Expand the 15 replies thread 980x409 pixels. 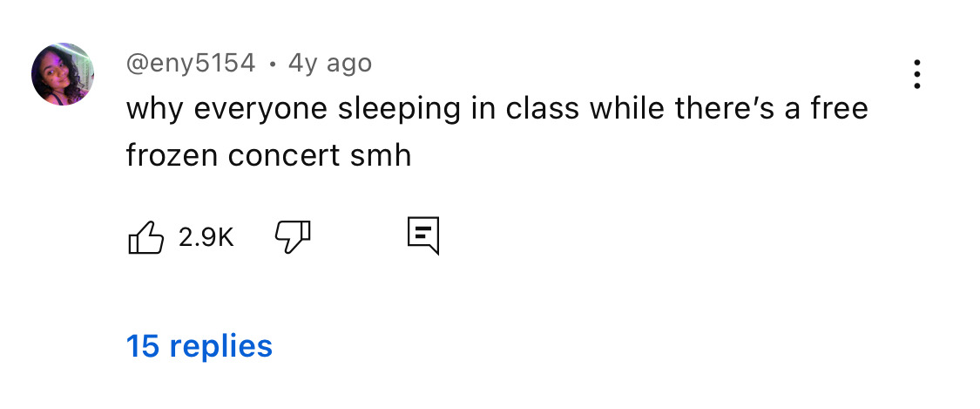(199, 346)
